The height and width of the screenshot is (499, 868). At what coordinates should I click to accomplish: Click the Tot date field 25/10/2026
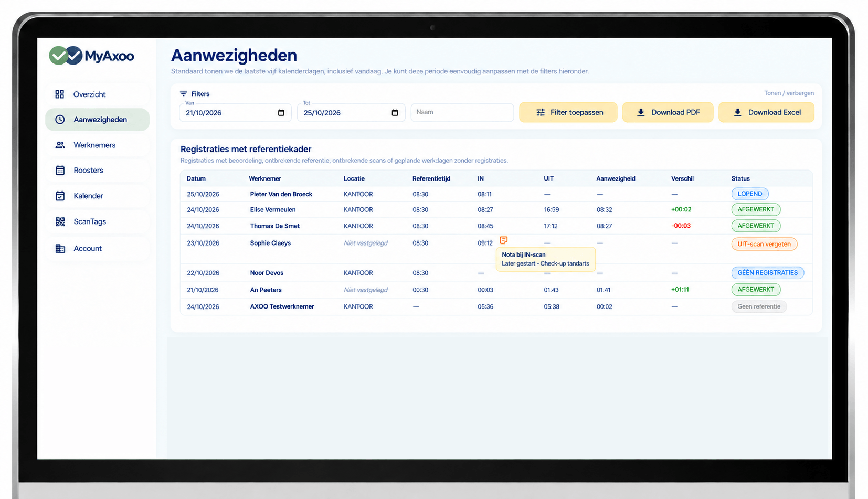[351, 113]
